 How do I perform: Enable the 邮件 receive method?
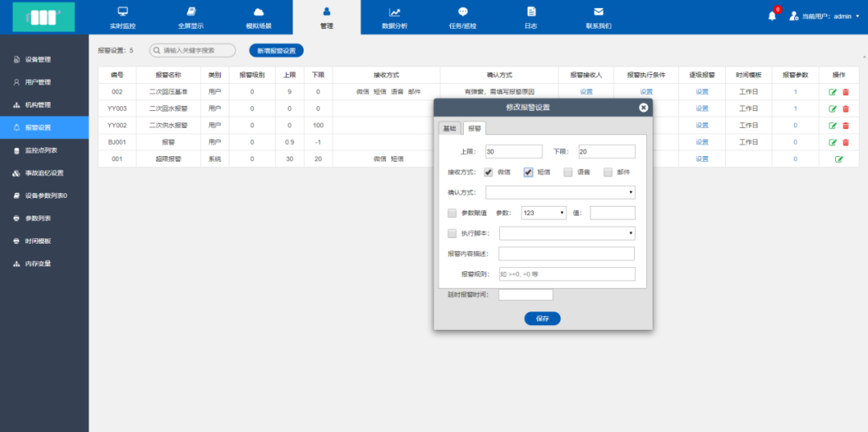point(608,172)
